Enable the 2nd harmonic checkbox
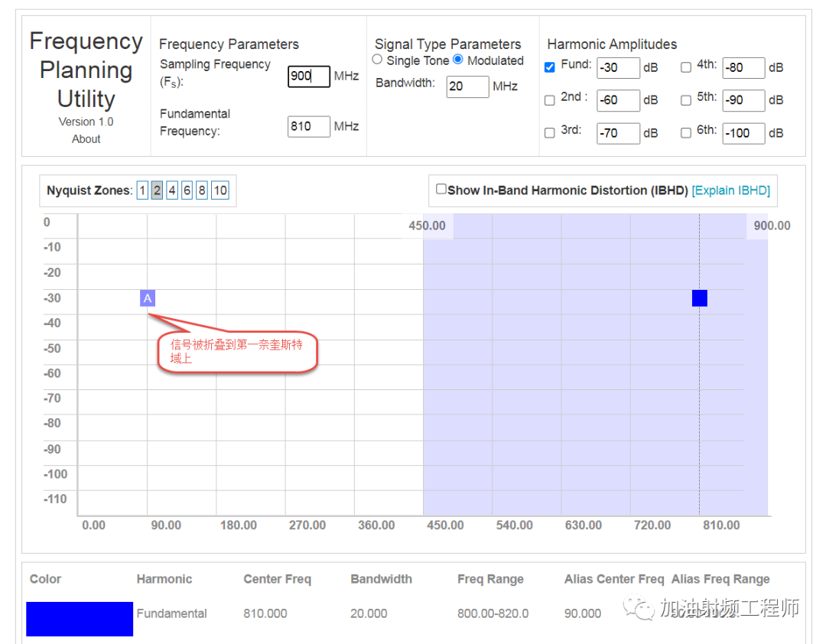Screen dimensions: 826x644 [549, 100]
